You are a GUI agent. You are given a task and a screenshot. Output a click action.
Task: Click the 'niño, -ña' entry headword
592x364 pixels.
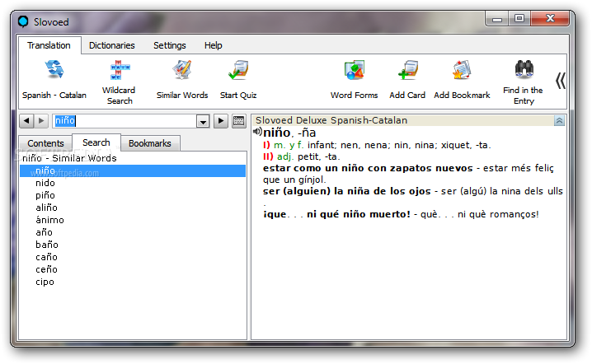click(x=289, y=133)
